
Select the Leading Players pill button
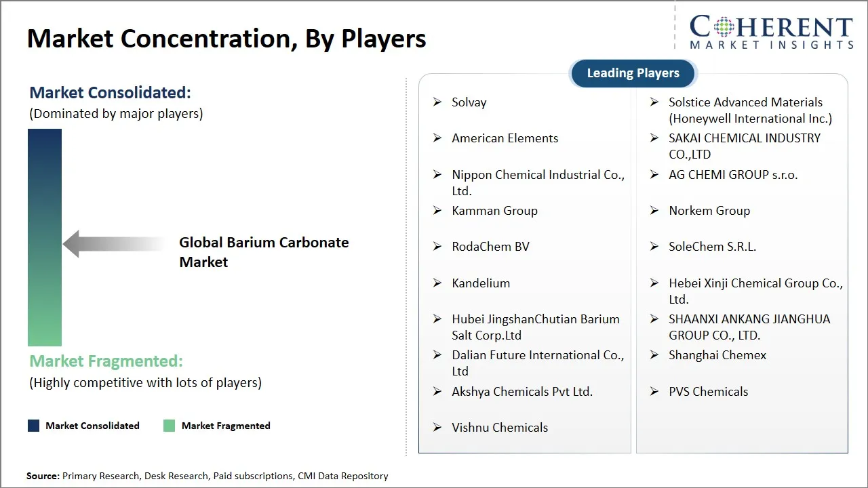pos(633,73)
